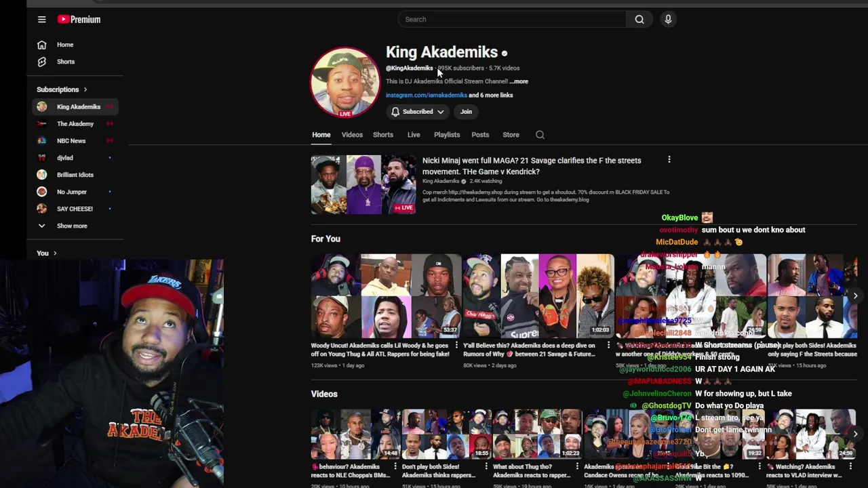Switch to the Playlists tab

tap(447, 135)
